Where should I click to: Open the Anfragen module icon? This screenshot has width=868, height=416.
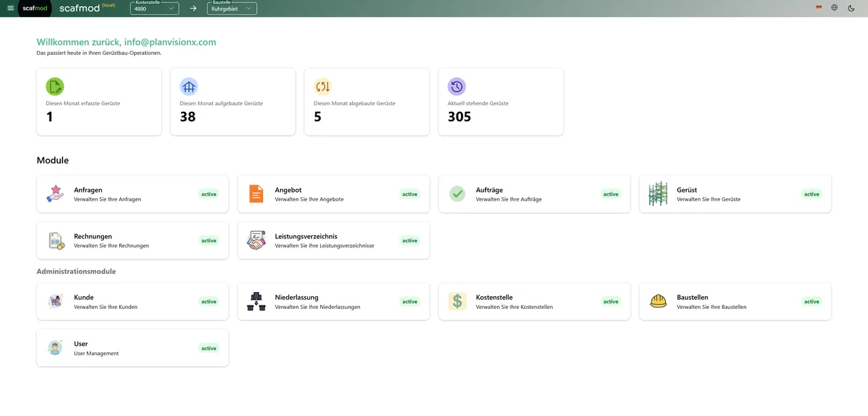pyautogui.click(x=54, y=194)
